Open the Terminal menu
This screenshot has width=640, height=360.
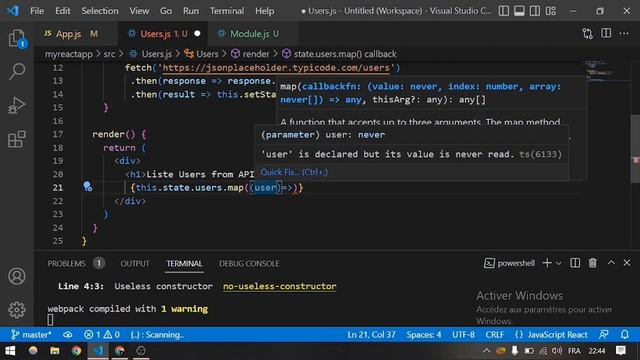point(227,11)
